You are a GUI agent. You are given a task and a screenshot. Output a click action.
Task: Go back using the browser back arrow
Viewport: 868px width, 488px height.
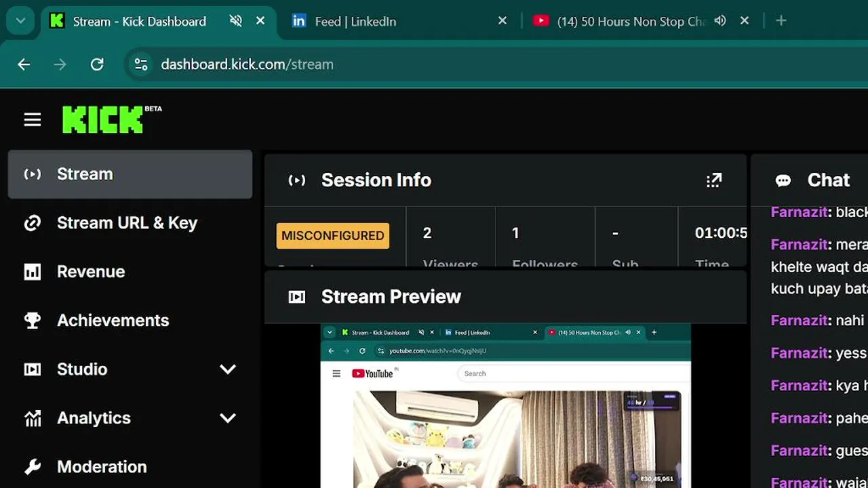24,64
